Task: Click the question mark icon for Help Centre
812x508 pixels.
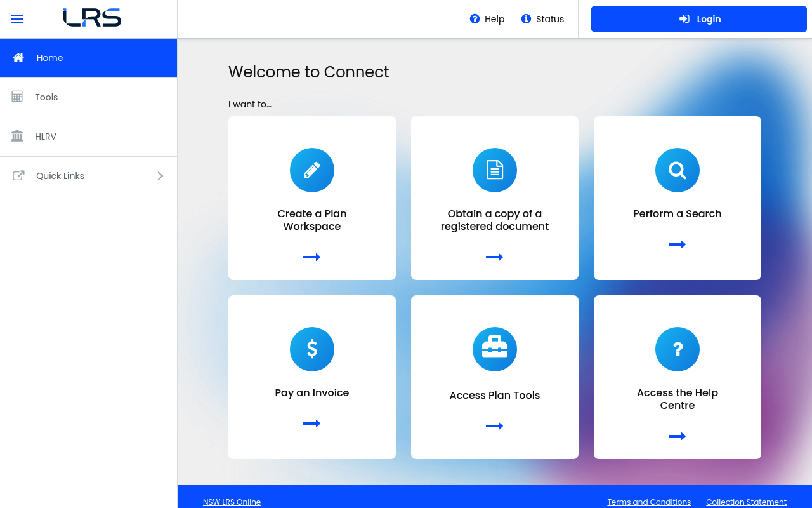Action: pyautogui.click(x=678, y=349)
